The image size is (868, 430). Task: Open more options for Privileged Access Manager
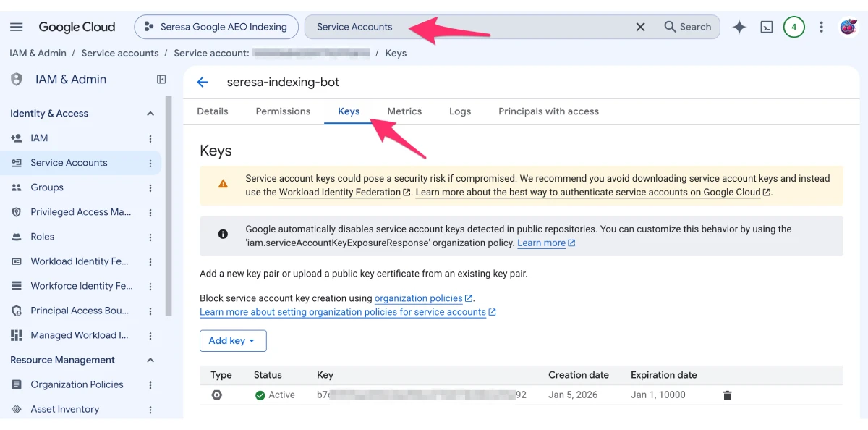(150, 212)
